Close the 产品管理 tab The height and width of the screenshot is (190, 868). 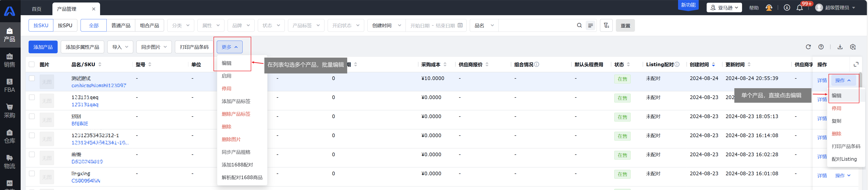(x=94, y=9)
